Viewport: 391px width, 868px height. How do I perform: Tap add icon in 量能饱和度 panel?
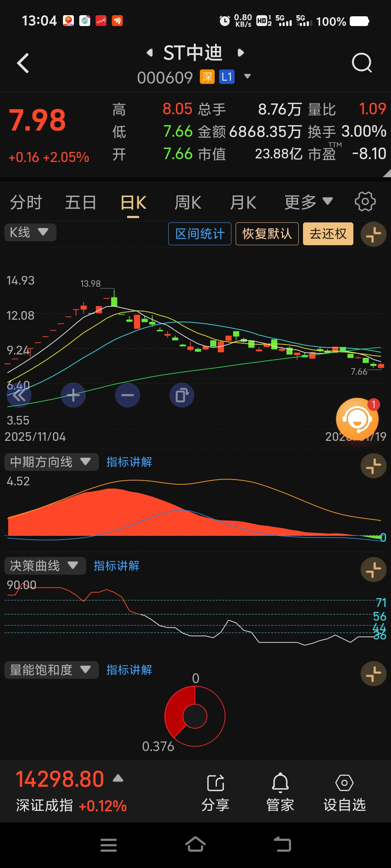tap(374, 673)
